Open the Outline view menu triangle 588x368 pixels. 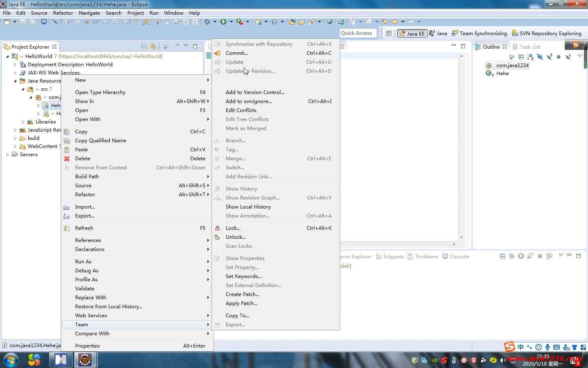(x=579, y=56)
